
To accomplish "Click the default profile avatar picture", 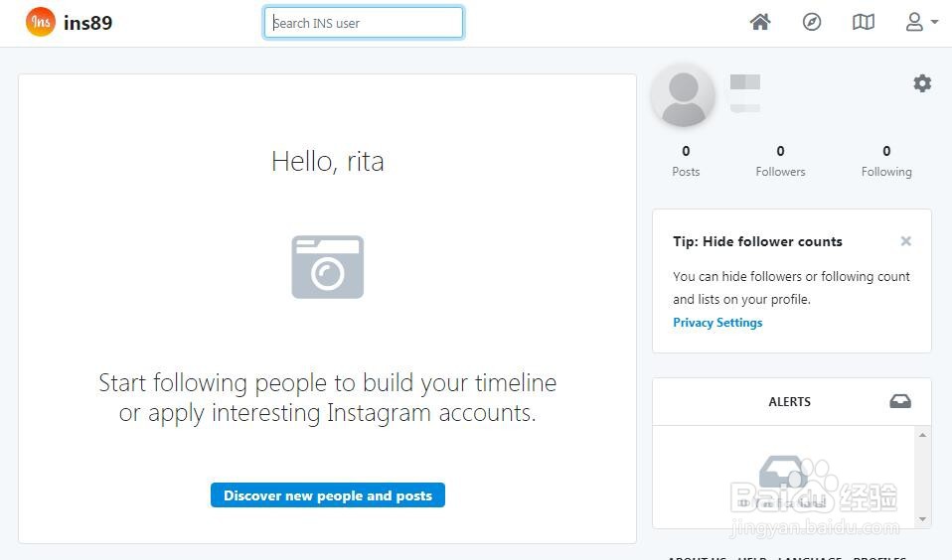I will 683,95.
